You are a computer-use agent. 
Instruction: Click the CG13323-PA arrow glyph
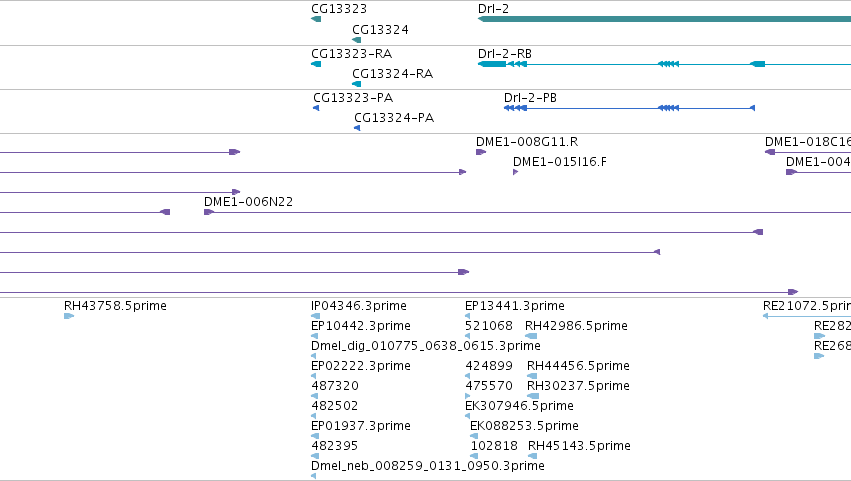pos(316,108)
